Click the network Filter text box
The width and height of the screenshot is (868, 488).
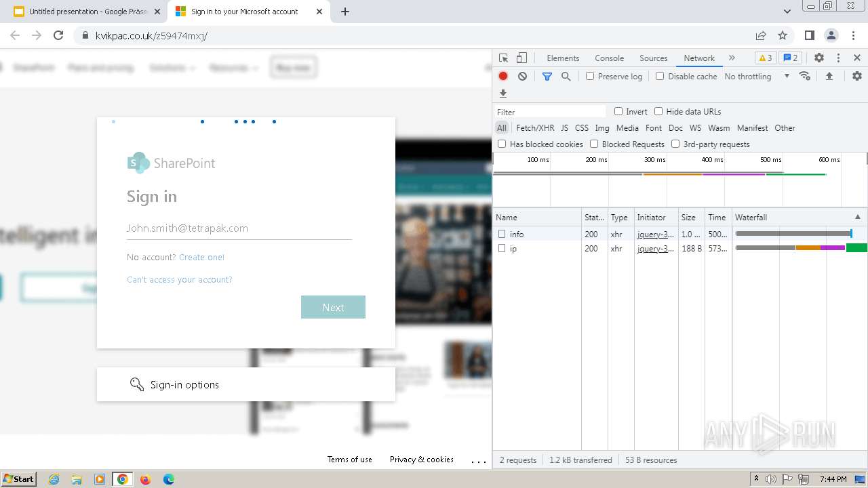point(550,112)
